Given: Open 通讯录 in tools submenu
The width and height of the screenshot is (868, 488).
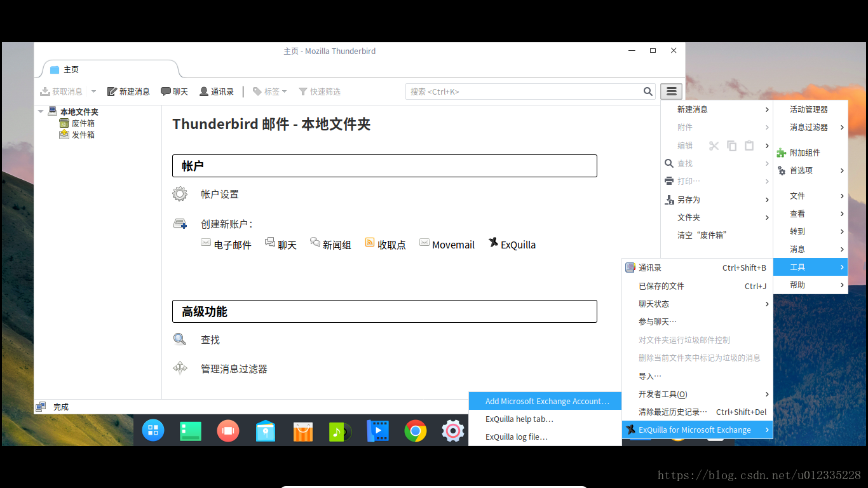Looking at the screenshot, I should click(x=697, y=268).
